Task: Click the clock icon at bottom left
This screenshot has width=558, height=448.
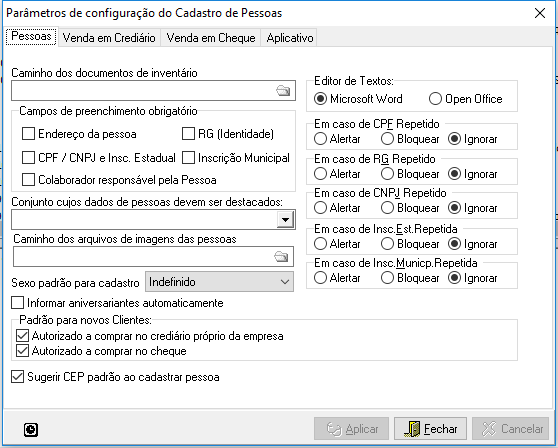Action: 31,429
